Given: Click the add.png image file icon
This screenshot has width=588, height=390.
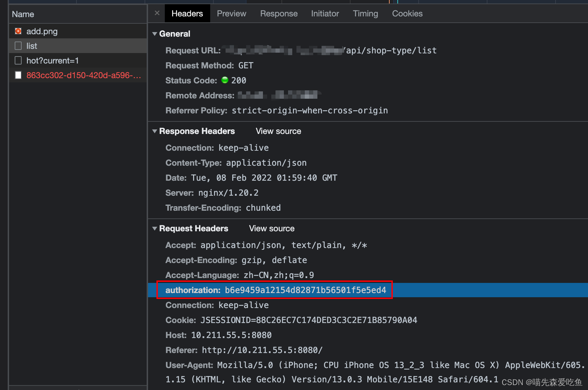Looking at the screenshot, I should [18, 31].
